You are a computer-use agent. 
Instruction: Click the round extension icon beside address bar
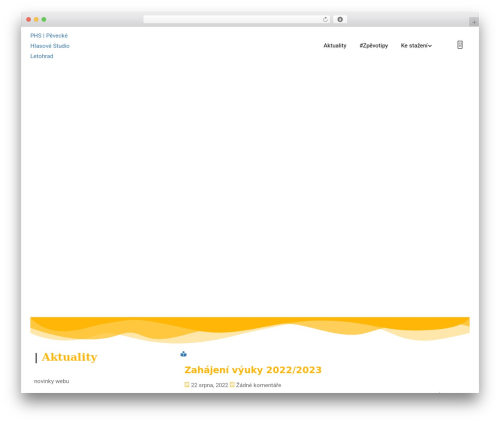340,19
